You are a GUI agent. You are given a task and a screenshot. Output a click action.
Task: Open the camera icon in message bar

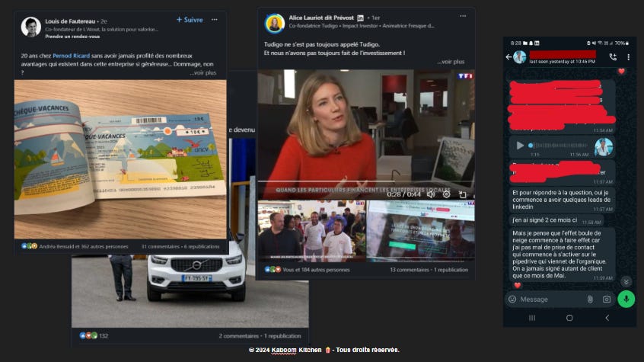tap(607, 299)
